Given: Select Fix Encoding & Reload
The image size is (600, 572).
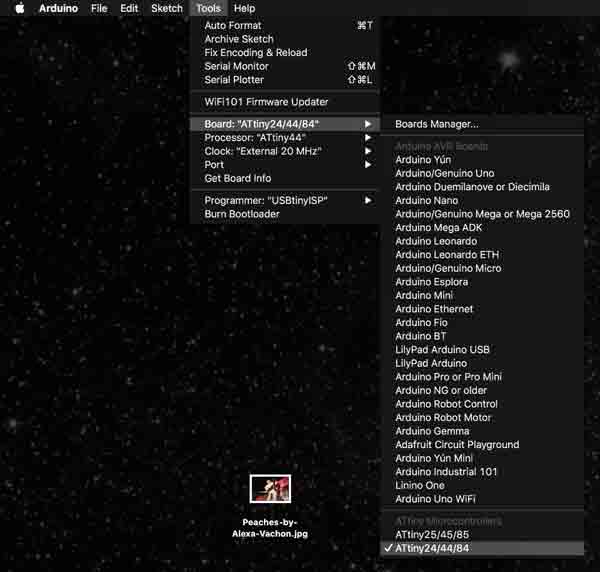Looking at the screenshot, I should pyautogui.click(x=285, y=52).
